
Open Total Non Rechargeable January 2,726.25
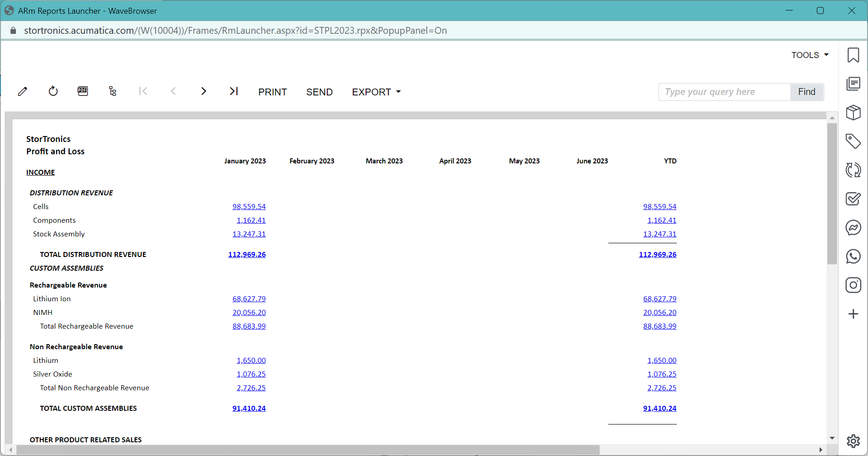(x=251, y=388)
